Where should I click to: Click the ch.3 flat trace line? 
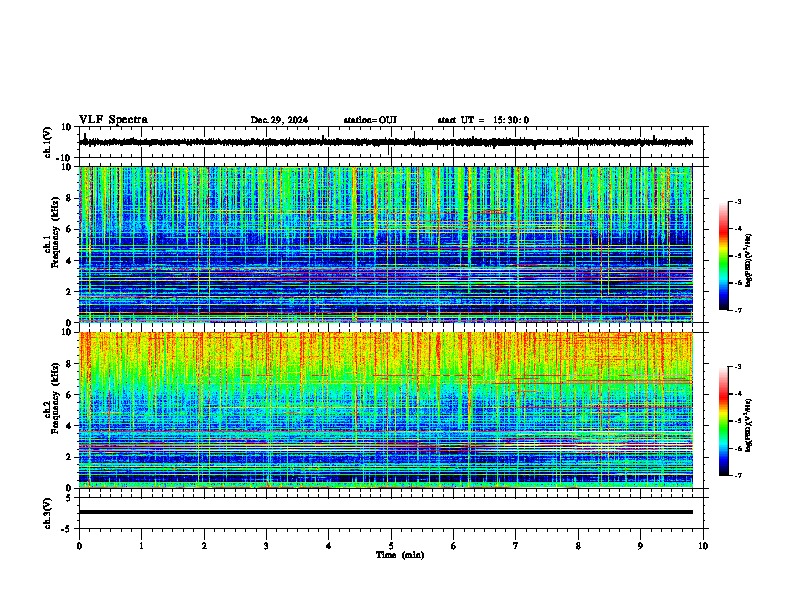[386, 512]
